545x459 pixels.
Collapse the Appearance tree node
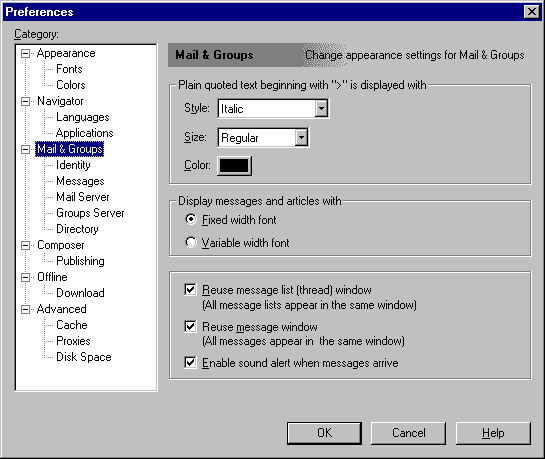(25, 54)
